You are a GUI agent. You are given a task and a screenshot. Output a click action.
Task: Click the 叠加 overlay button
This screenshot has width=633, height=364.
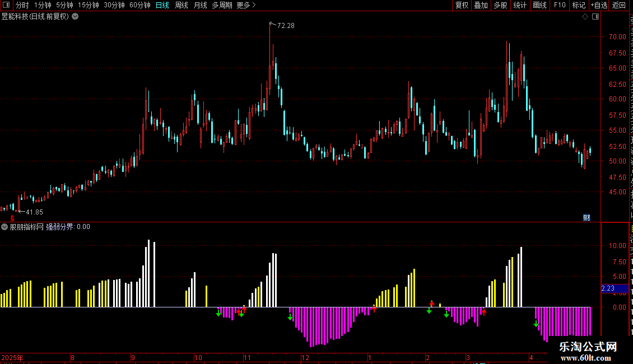tap(481, 5)
